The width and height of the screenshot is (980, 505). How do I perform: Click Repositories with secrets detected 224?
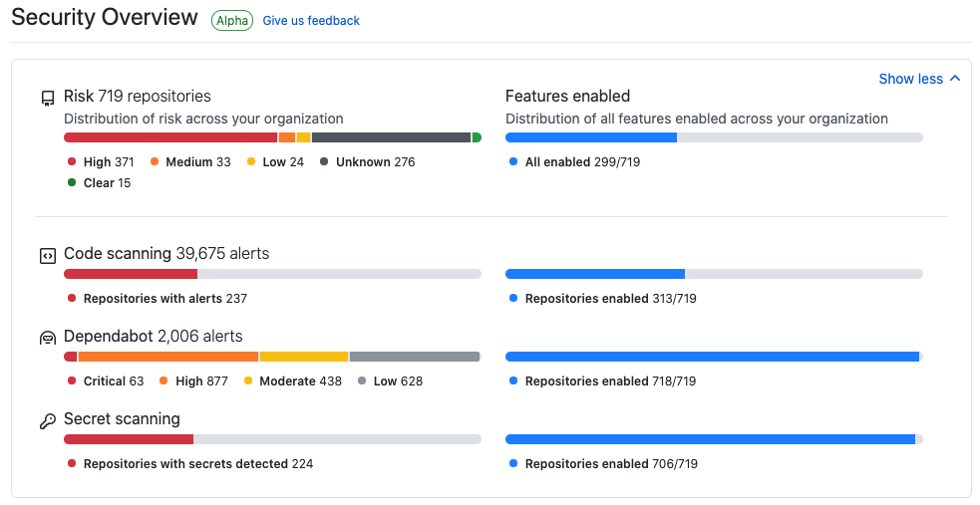pos(197,464)
